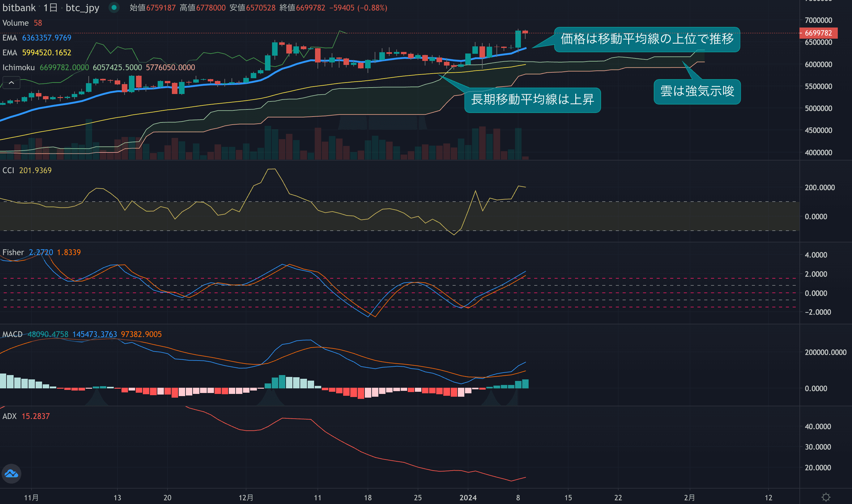The height and width of the screenshot is (504, 852).
Task: Open the Ichimoku indicator legend
Action: 19,67
